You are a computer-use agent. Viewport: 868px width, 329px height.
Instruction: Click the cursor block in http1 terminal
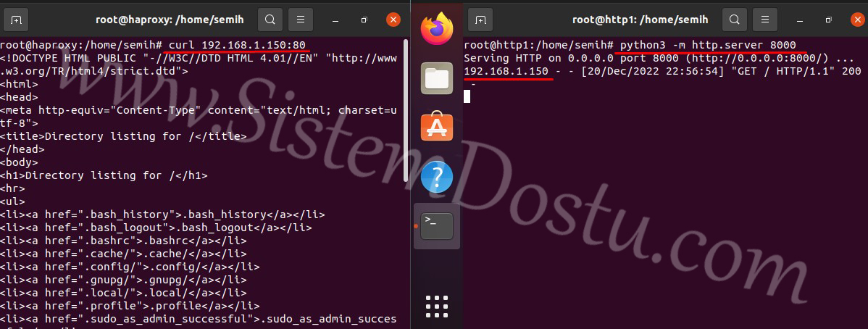pyautogui.click(x=467, y=97)
